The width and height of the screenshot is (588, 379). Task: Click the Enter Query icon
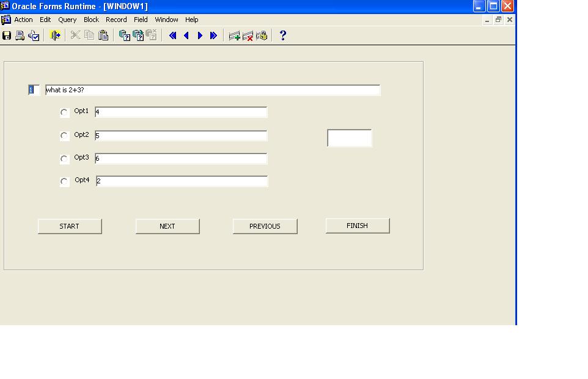coord(124,35)
